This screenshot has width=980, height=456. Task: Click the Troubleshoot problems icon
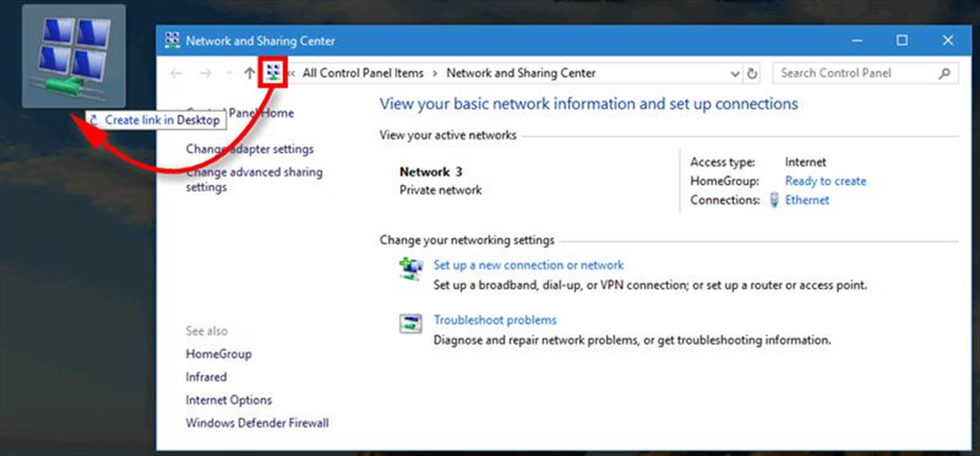(x=411, y=323)
